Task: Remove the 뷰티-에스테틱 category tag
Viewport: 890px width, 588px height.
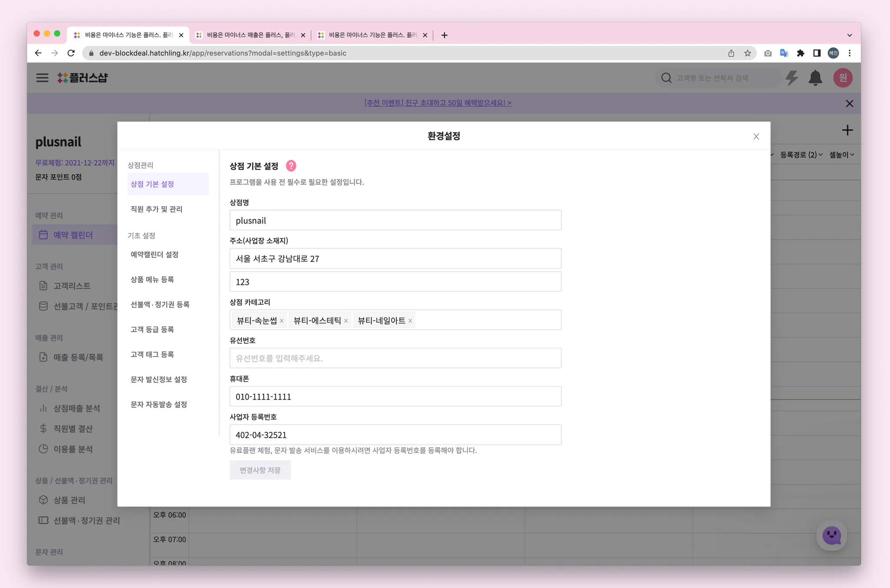Action: 346,321
